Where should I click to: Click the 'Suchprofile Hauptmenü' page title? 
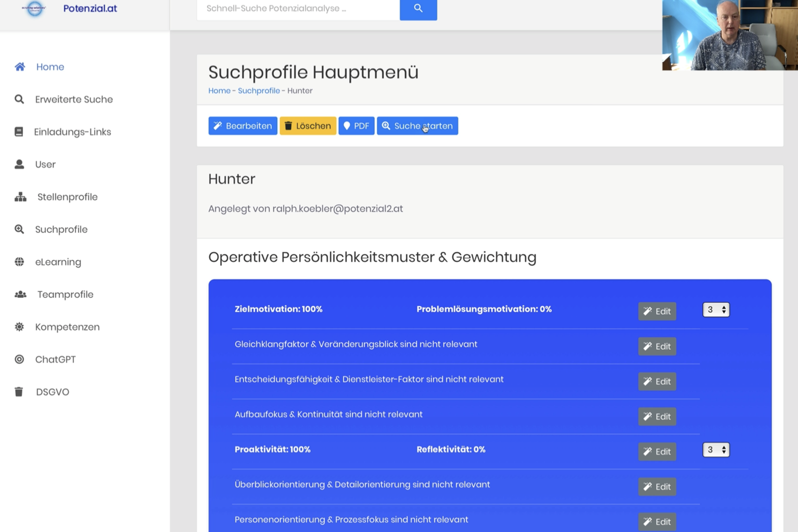coord(313,72)
